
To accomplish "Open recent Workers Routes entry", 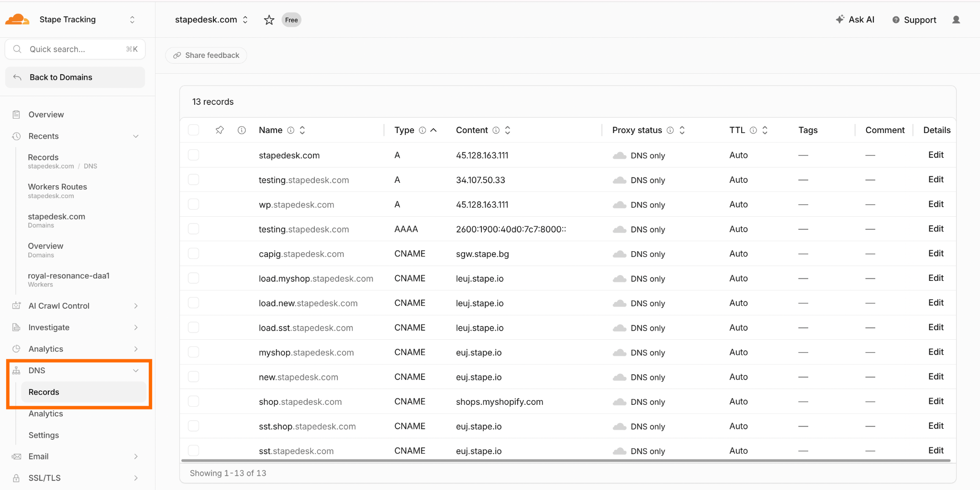I will 57,190.
